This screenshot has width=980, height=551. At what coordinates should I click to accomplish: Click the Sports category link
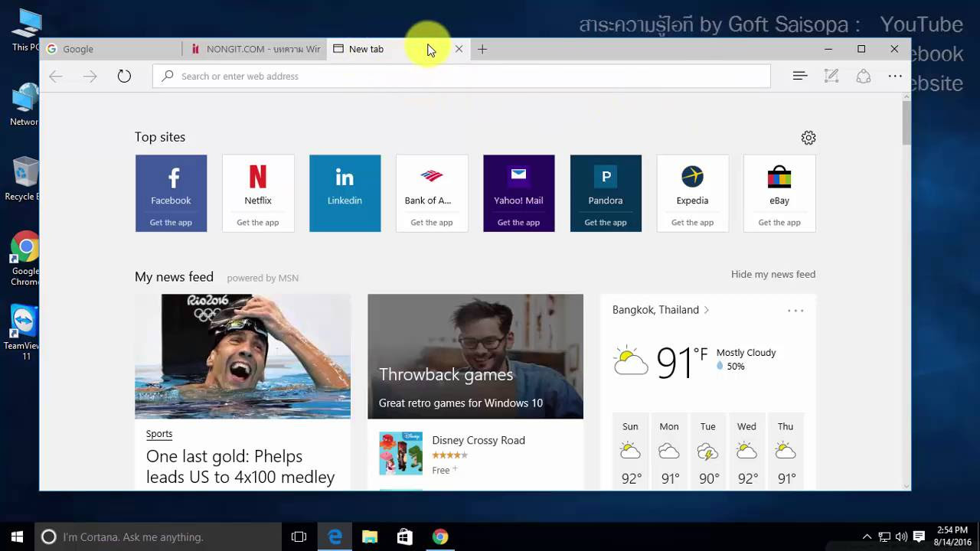coord(159,434)
